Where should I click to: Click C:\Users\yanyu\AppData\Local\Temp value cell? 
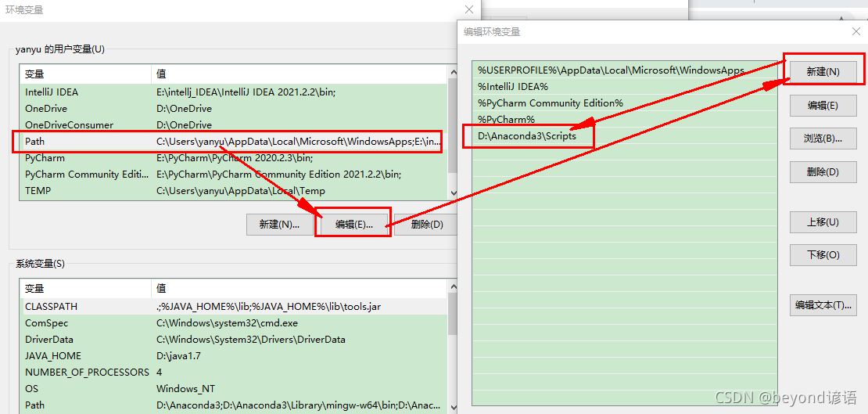point(241,191)
